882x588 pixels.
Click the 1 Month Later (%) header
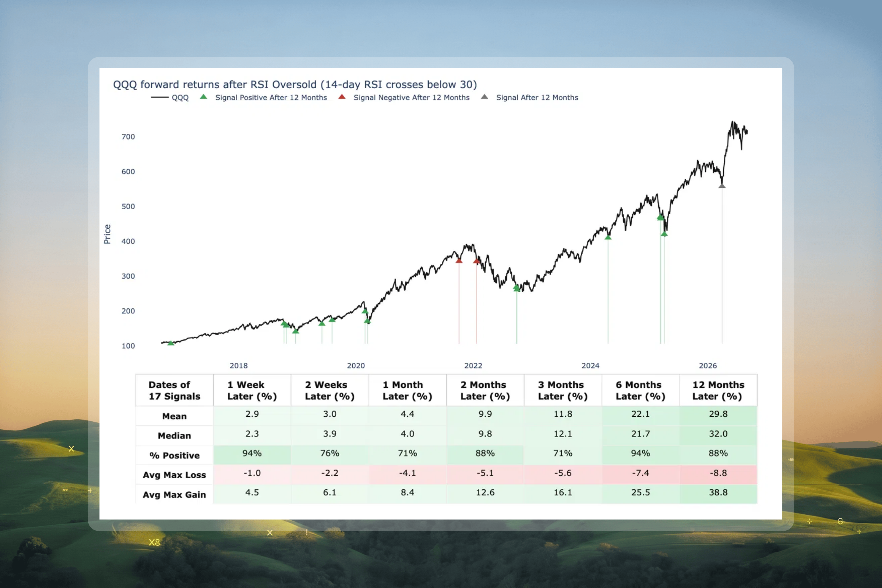pyautogui.click(x=407, y=390)
